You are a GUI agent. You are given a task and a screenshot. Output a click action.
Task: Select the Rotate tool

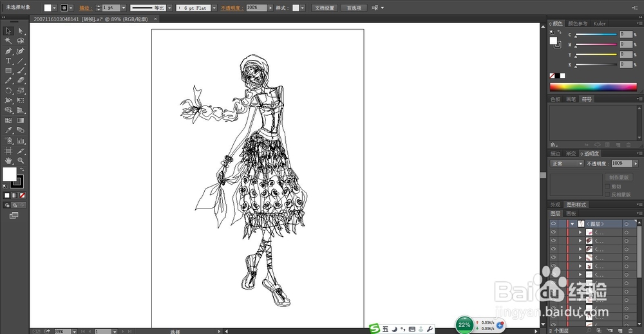point(8,91)
